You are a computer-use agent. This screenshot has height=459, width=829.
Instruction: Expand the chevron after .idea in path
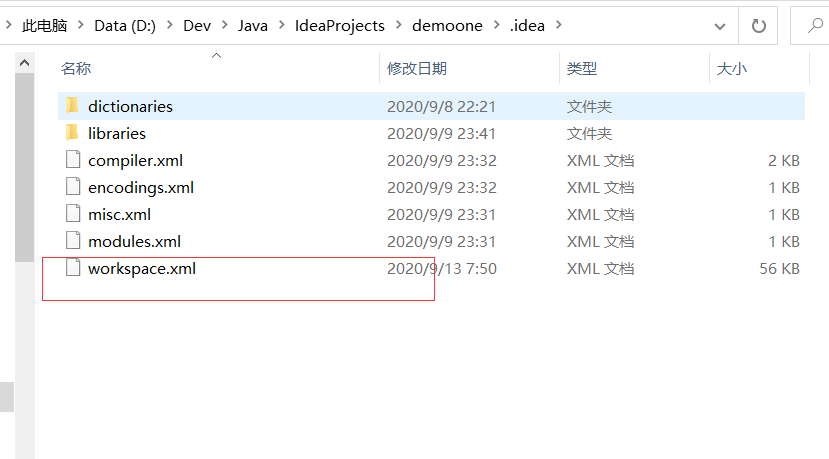559,25
